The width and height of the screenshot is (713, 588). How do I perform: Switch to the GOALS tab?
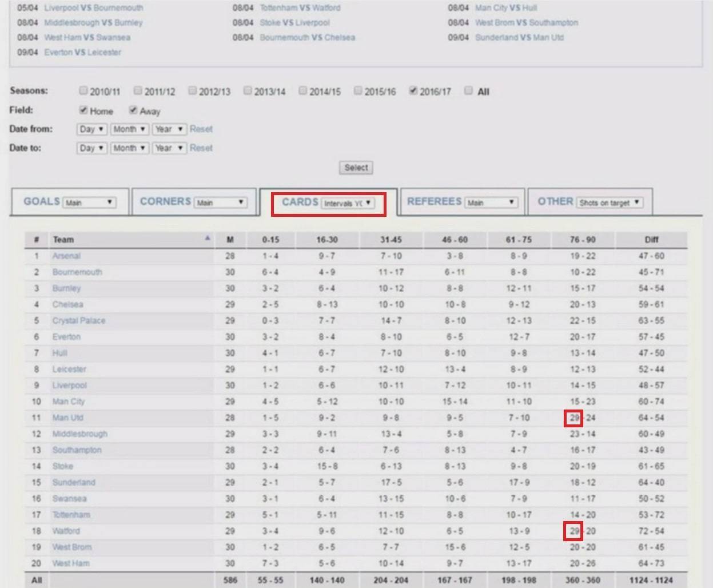[42, 201]
